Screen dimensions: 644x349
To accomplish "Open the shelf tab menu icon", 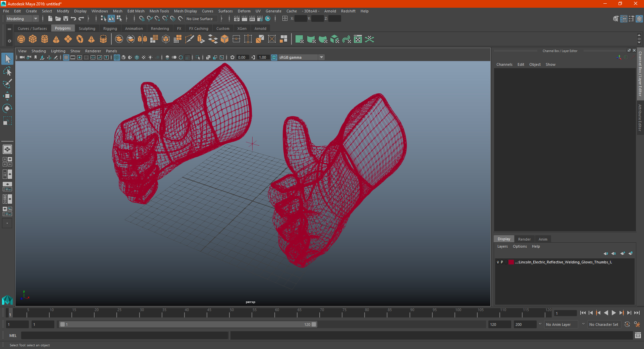I will pyautogui.click(x=9, y=29).
